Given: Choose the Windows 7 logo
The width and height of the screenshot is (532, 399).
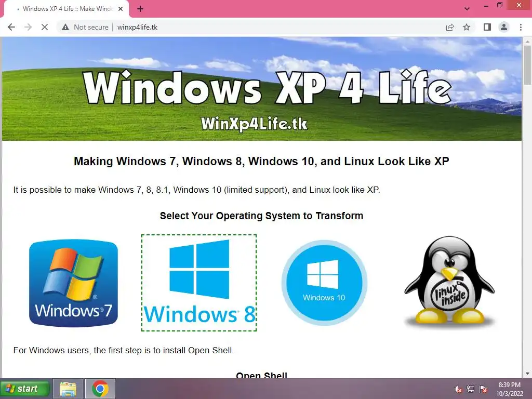Looking at the screenshot, I should coord(74,283).
